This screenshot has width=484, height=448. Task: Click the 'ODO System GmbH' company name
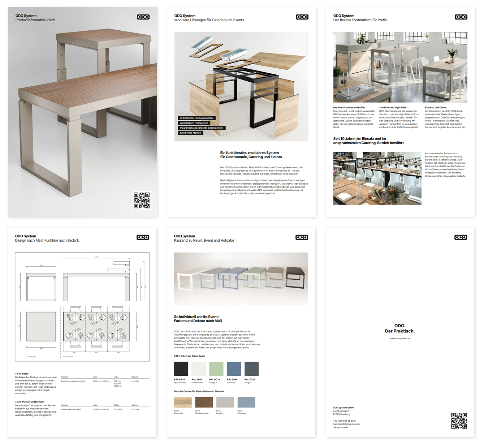click(x=343, y=408)
